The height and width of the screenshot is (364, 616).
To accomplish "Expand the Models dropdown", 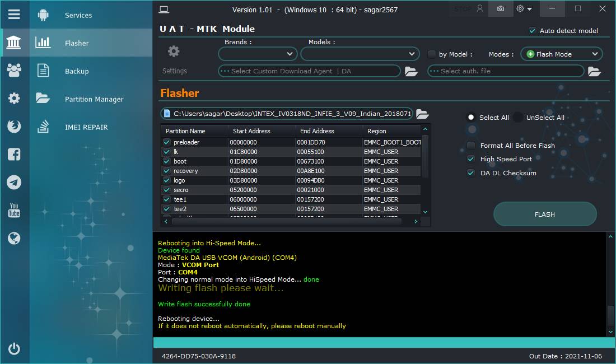I will [360, 54].
